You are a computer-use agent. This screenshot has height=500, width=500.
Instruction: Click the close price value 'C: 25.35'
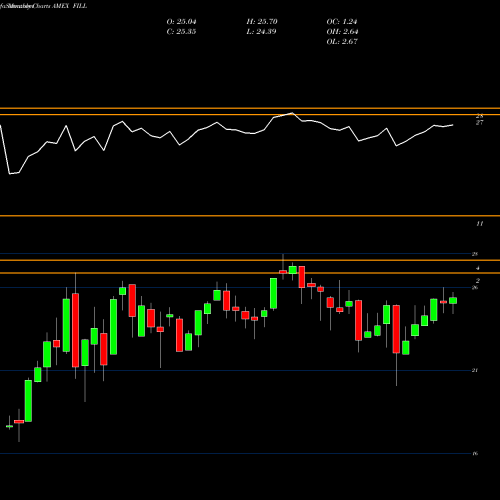(x=181, y=32)
